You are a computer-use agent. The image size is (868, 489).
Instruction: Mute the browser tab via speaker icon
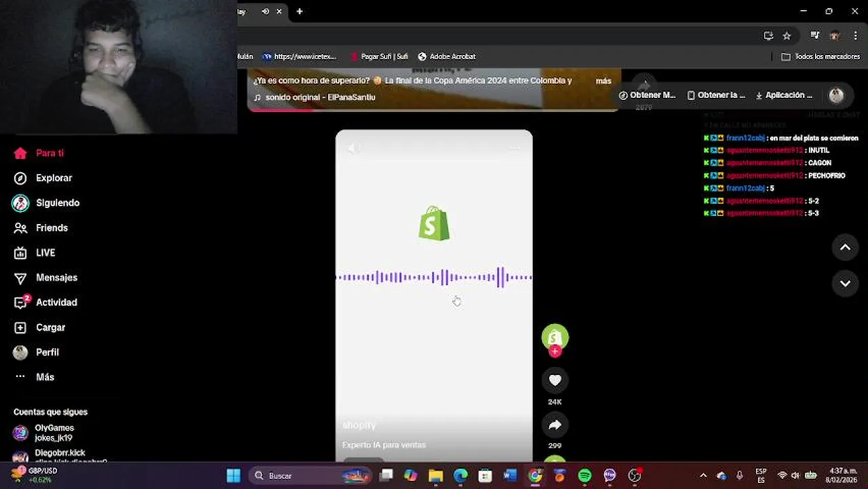coord(266,11)
